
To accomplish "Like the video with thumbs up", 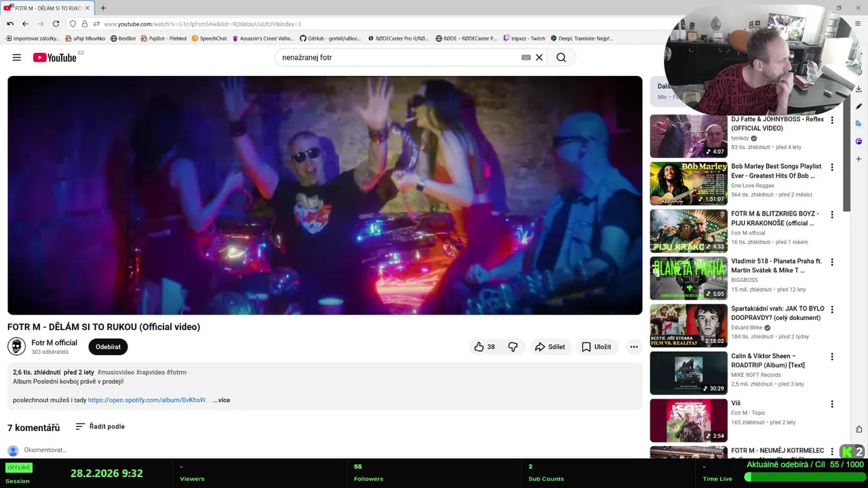I will click(x=485, y=347).
